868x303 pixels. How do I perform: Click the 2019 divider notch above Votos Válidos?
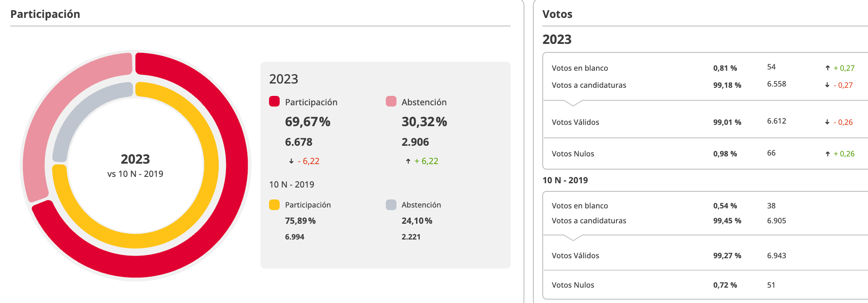573,238
